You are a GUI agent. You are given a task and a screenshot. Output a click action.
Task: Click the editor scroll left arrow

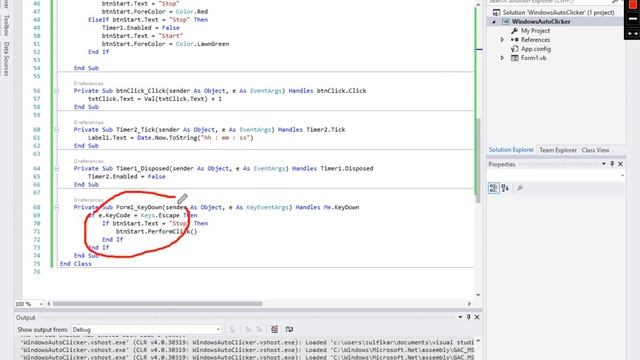[49, 304]
